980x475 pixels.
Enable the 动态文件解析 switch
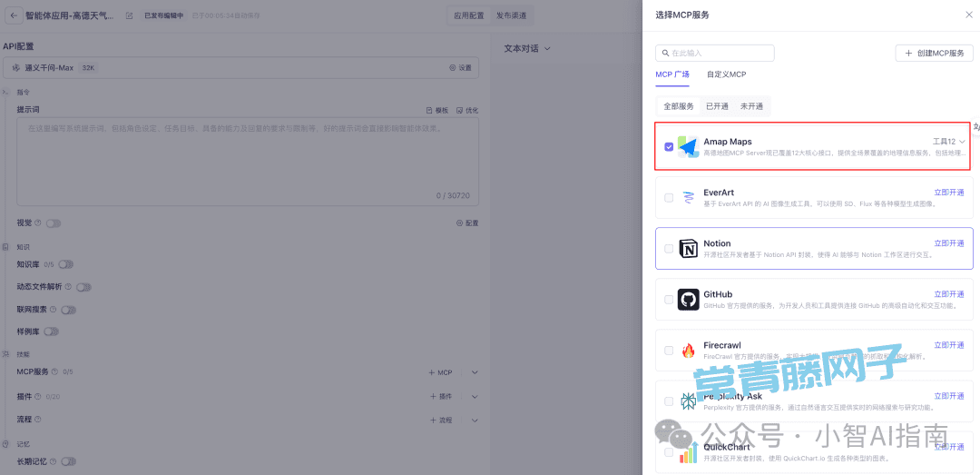coord(83,287)
